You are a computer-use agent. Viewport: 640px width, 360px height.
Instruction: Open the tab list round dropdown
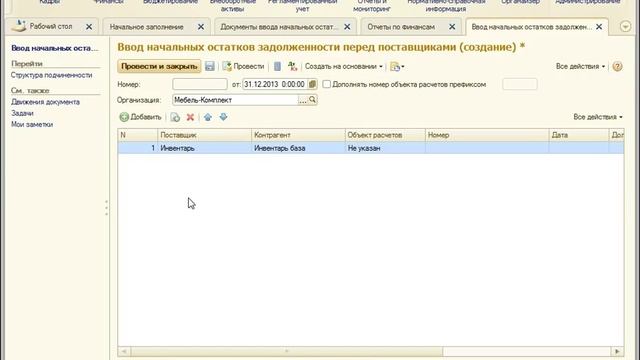(x=625, y=27)
